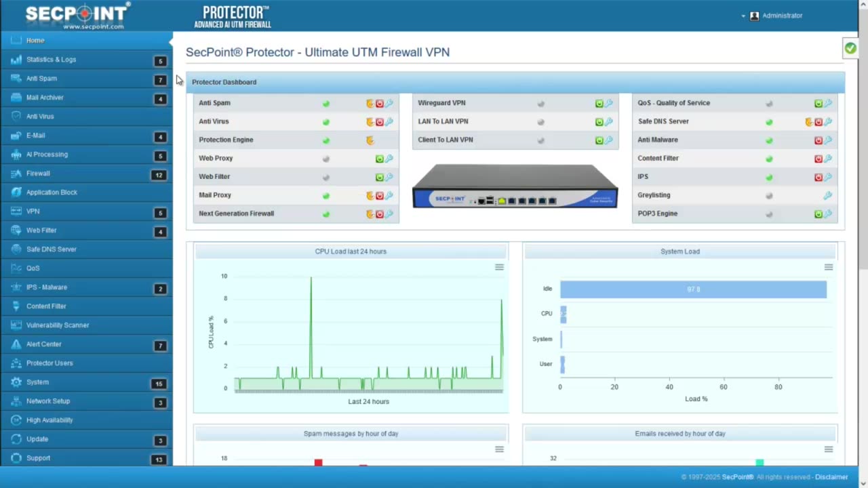
Task: Open Web Filter wrench configuration
Action: [389, 177]
